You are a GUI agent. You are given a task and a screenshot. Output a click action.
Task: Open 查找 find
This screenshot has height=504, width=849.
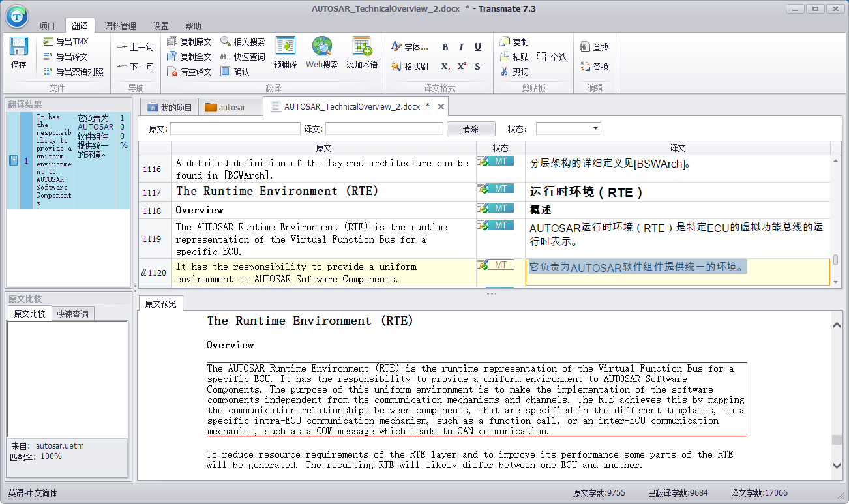coord(594,47)
